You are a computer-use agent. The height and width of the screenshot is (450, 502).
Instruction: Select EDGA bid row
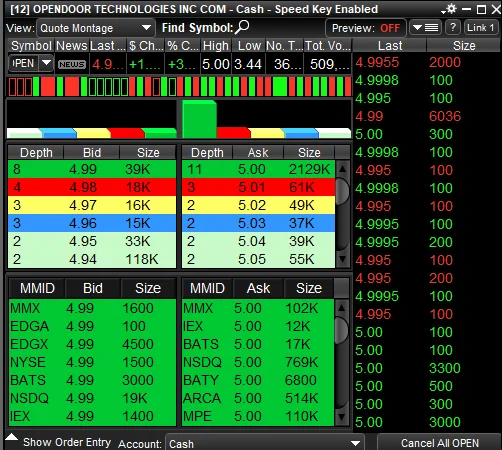pyautogui.click(x=92, y=326)
